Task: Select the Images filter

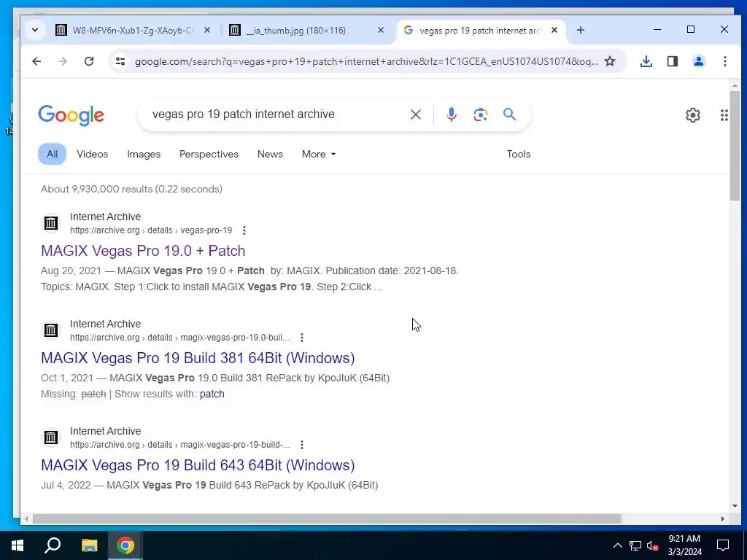Action: (x=144, y=155)
